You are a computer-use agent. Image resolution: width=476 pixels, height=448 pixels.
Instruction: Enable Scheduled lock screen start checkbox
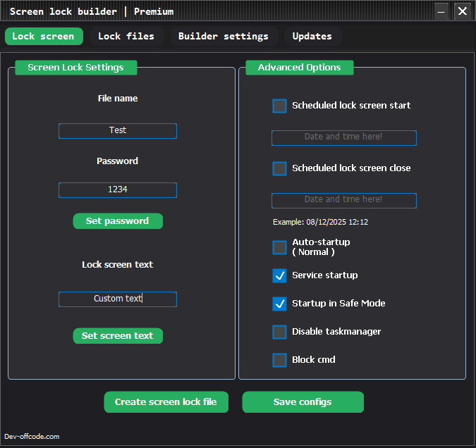pos(279,106)
